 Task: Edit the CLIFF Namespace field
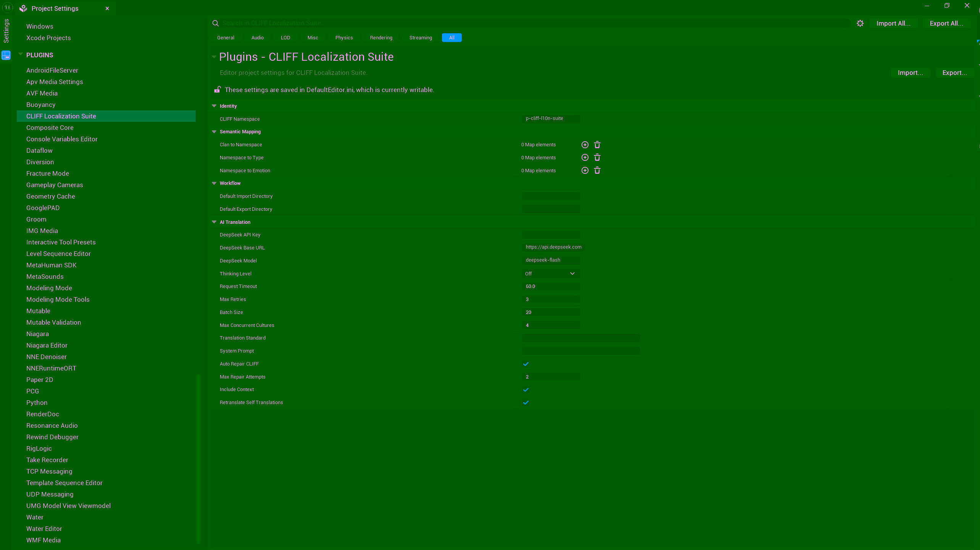click(551, 118)
